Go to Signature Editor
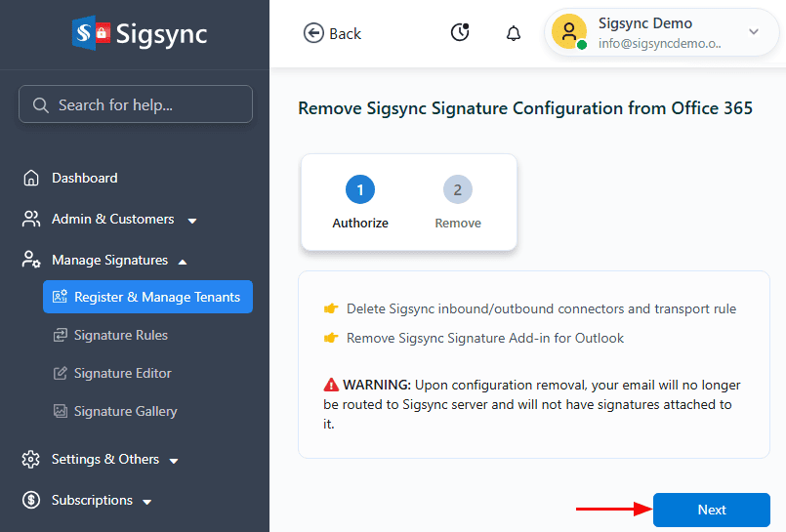Image resolution: width=786 pixels, height=532 pixels. tap(122, 373)
